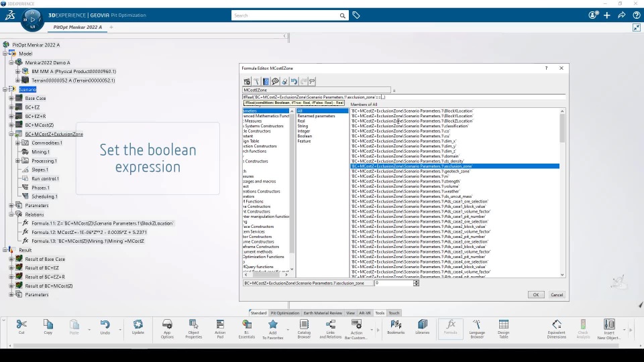Image resolution: width=644 pixels, height=362 pixels.
Task: Open App Options
Action: coord(167,329)
